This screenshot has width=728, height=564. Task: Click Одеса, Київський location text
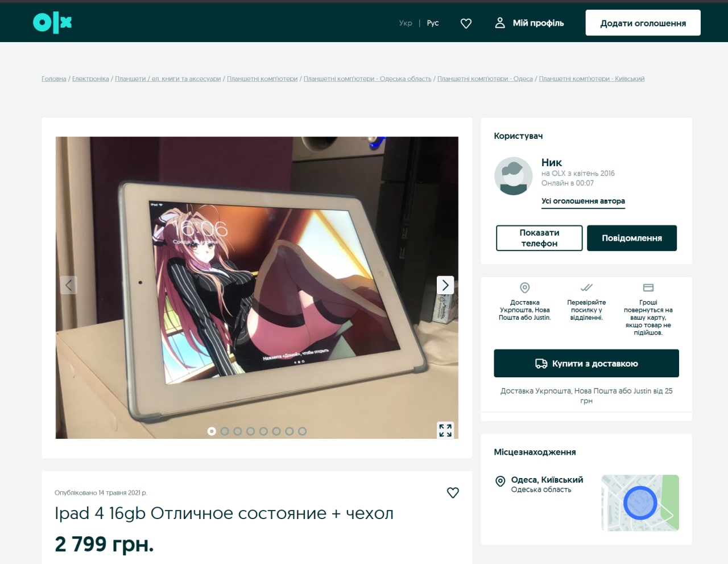(x=547, y=480)
